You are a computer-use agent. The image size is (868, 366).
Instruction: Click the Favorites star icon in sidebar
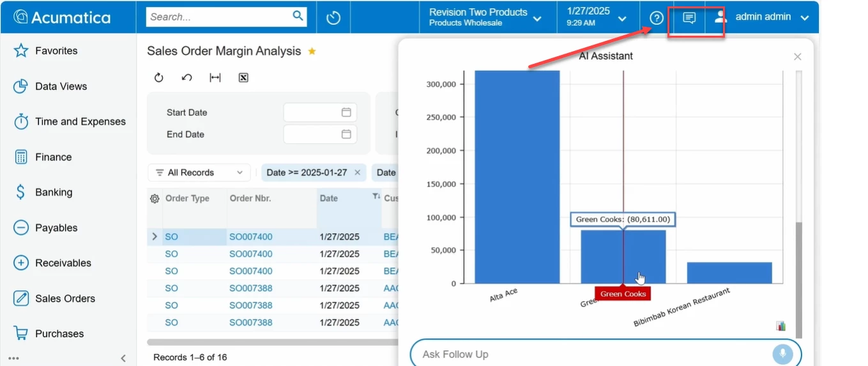click(x=21, y=50)
